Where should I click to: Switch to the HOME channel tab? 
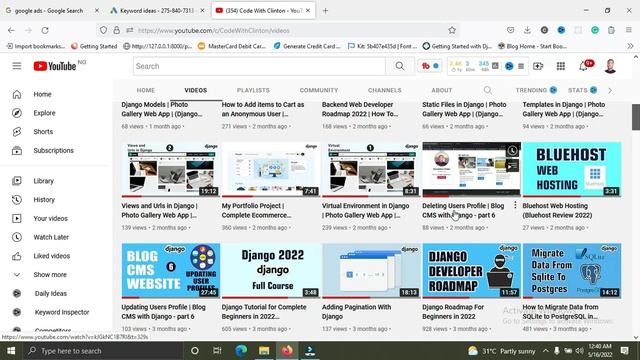pyautogui.click(x=146, y=90)
